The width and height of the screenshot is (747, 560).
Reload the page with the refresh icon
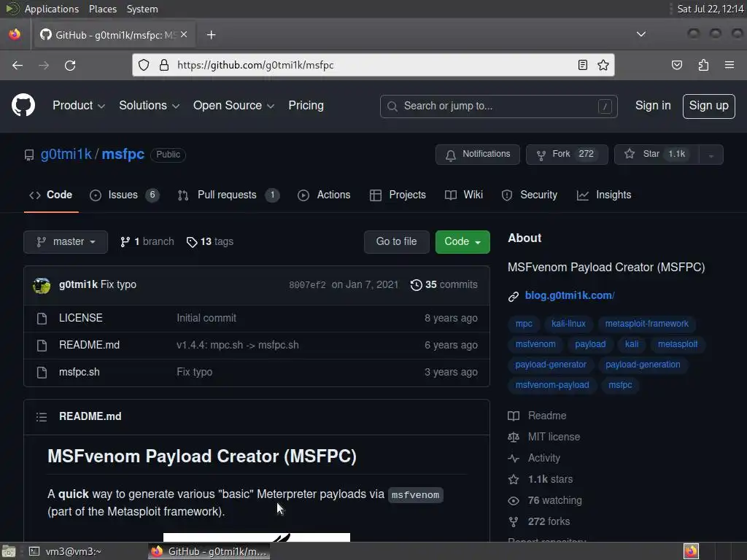click(70, 65)
